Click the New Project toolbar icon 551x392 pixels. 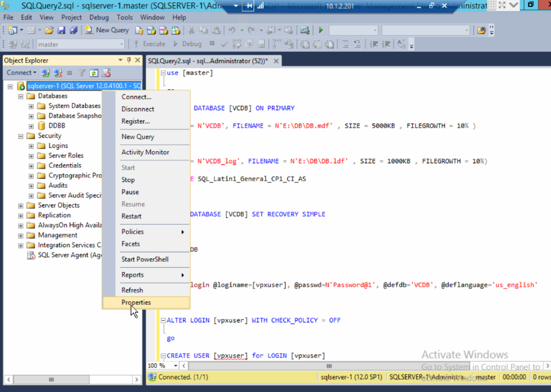[13, 30]
